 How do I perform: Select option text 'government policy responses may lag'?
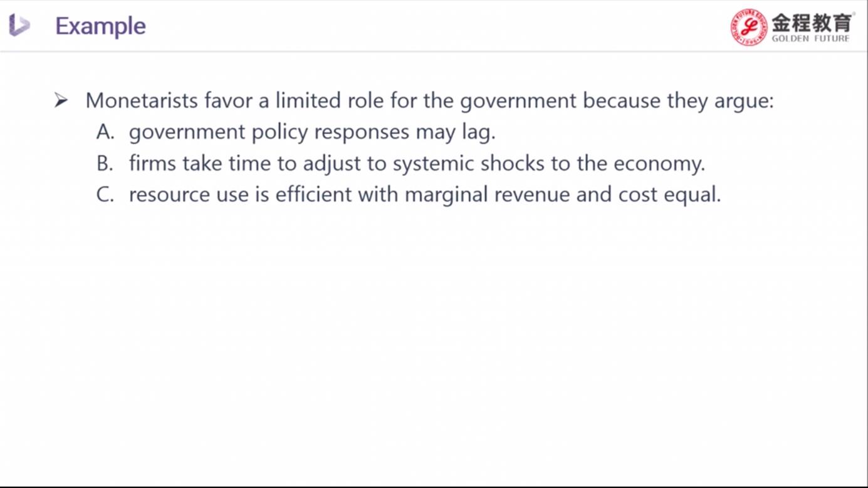312,133
